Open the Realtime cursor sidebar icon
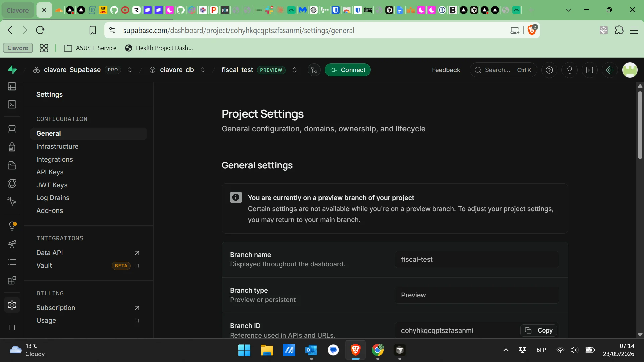Screen dimensions: 644x362 point(12,201)
